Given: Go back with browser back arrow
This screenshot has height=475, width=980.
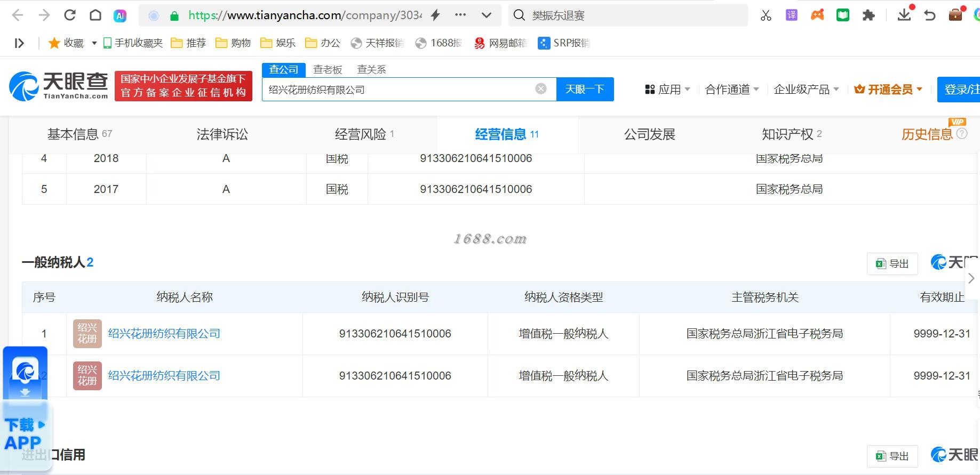Looking at the screenshot, I should (18, 15).
